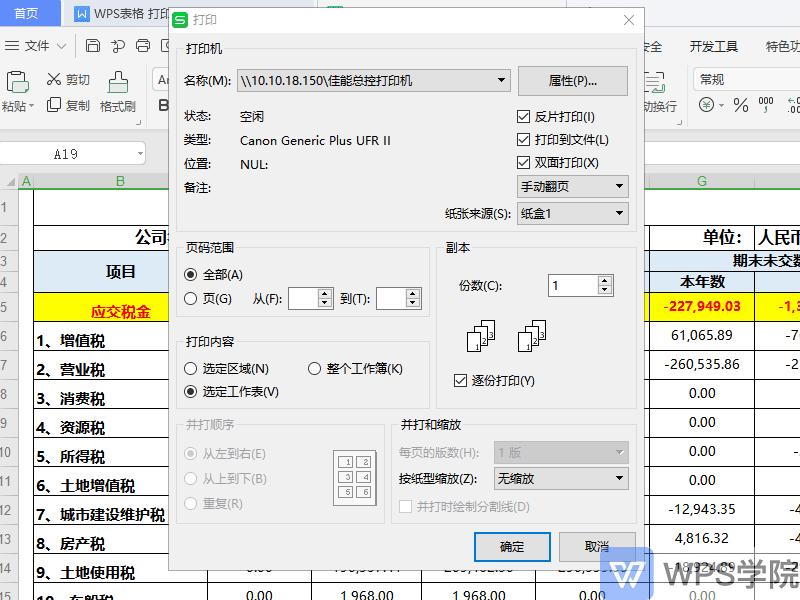Image resolution: width=800 pixels, height=600 pixels.
Task: Open the 纸张来源 dropdown showing 纸盒1
Action: tap(618, 213)
